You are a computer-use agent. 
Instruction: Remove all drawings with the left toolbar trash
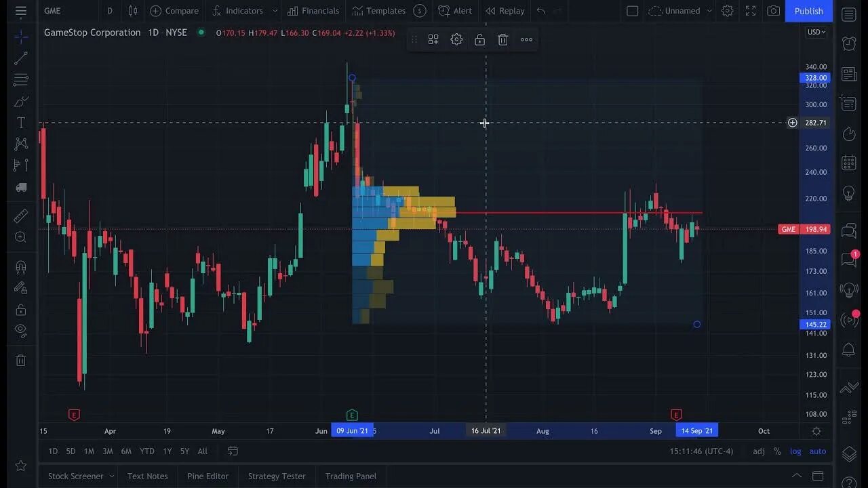(x=20, y=360)
